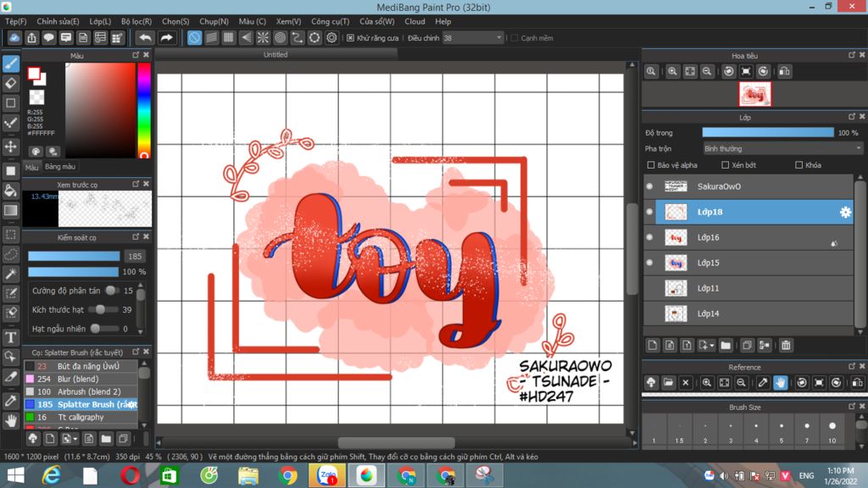
Task: Pick a hue on the rainbow bar
Action: tap(144, 111)
